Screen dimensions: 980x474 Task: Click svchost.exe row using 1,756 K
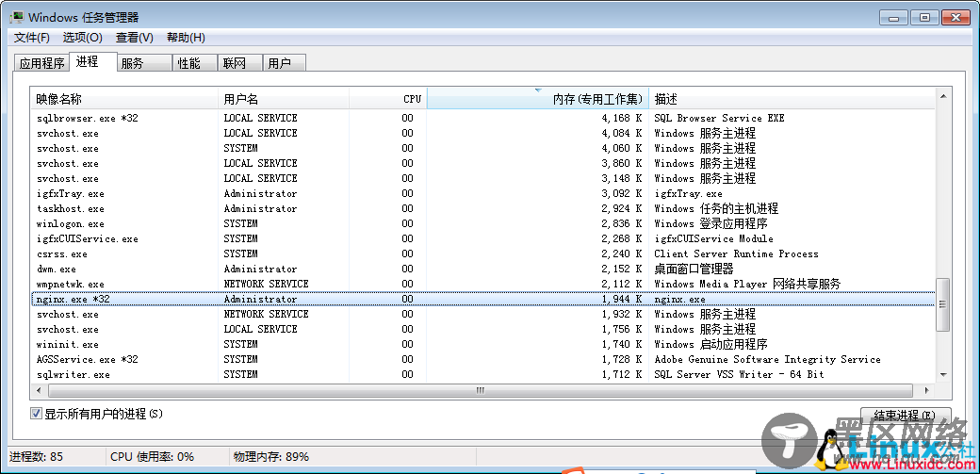[483, 330]
